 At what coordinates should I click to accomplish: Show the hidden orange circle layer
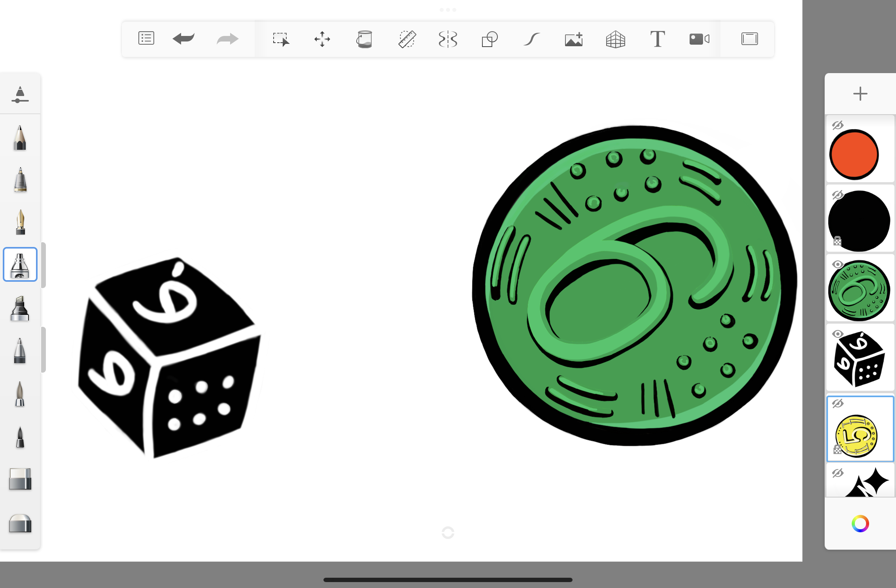[837, 125]
